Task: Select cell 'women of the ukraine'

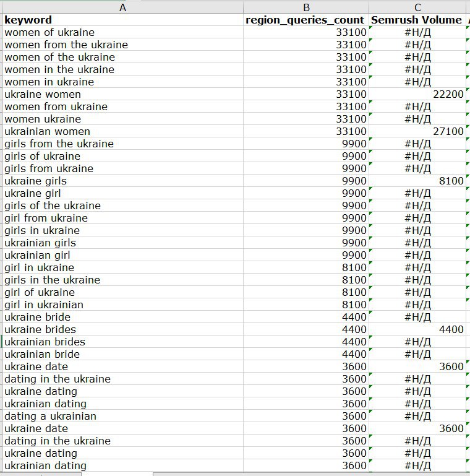Action: click(122, 57)
